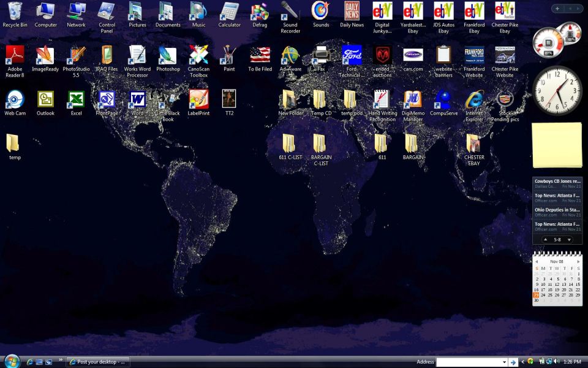Select the TT2 picture icon

point(228,99)
